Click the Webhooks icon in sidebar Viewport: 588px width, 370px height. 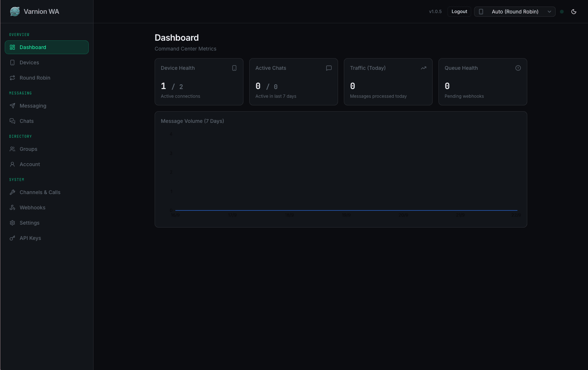coord(12,208)
